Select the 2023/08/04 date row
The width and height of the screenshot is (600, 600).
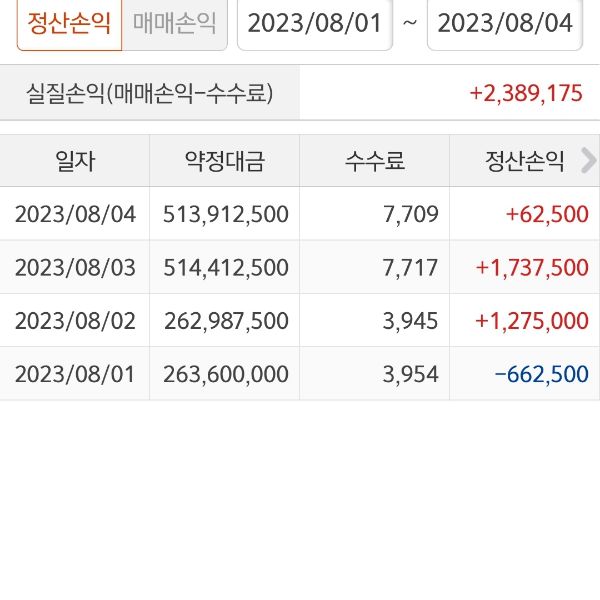click(75, 214)
